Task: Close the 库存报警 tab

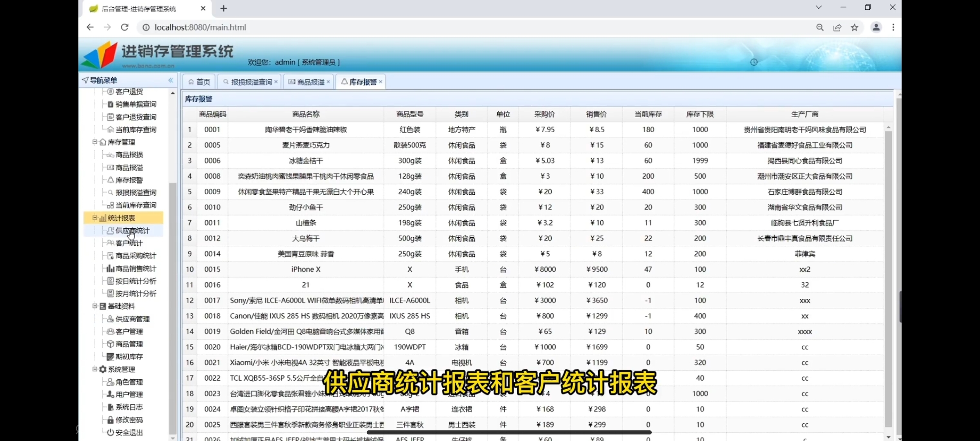Action: click(x=381, y=82)
